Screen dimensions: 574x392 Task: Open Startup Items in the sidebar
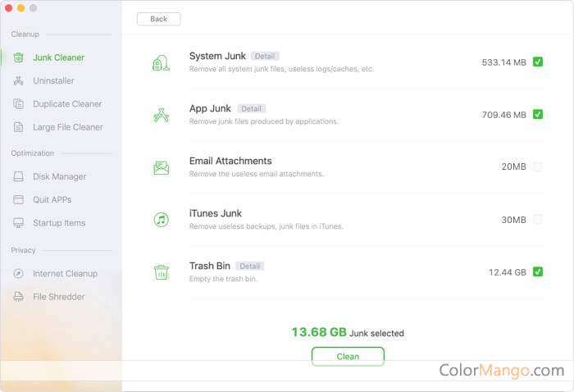click(x=58, y=223)
